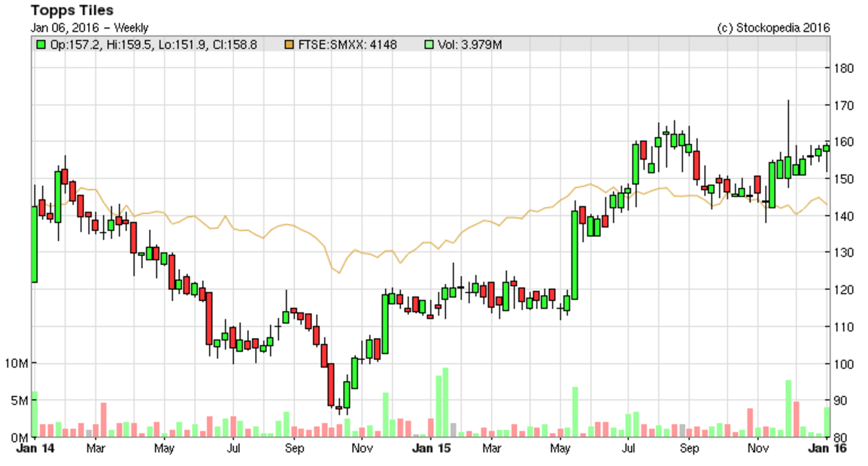Viewport: 868px width, 466px height.
Task: Click the "Vol: 3.979M" legend text
Action: [470, 44]
